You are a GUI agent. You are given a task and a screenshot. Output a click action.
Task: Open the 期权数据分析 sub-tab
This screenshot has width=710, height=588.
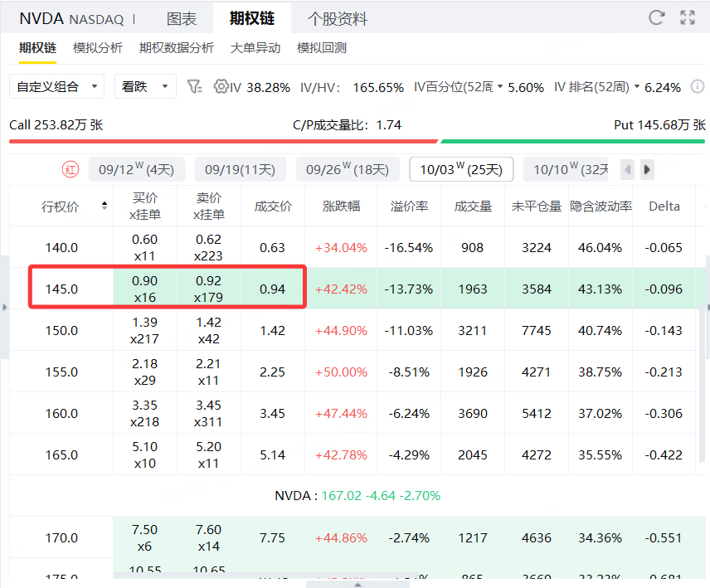[x=176, y=48]
